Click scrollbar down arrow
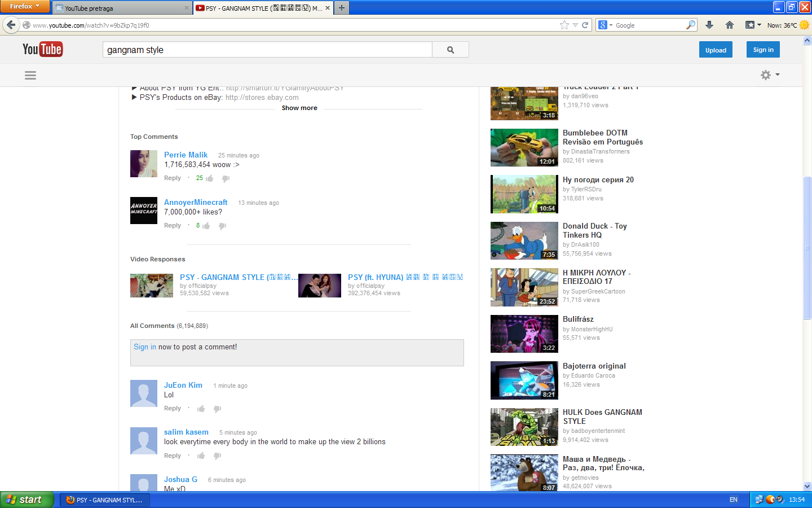Screen dimensions: 812x508 pyautogui.click(x=807, y=486)
